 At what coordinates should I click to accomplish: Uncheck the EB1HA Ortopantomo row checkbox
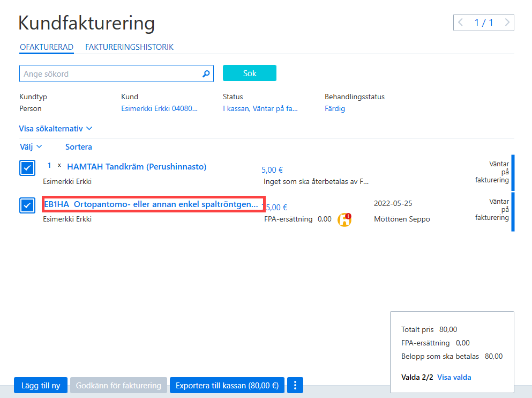(x=27, y=205)
